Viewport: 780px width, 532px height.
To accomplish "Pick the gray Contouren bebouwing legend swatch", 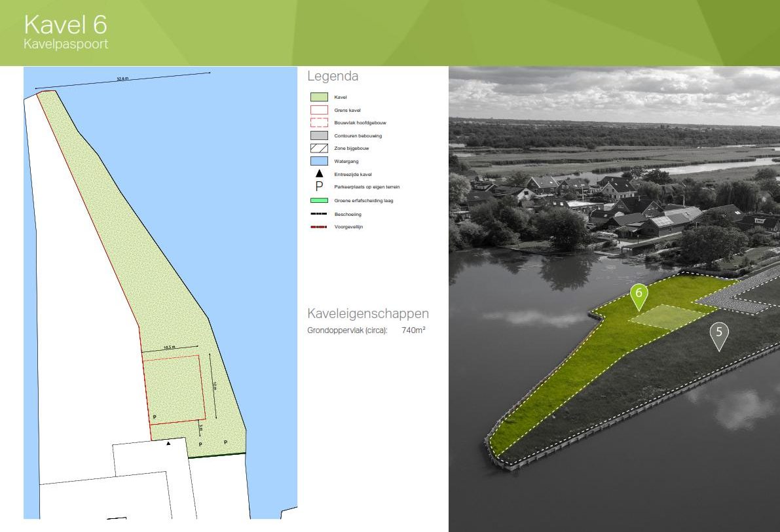I will [319, 135].
